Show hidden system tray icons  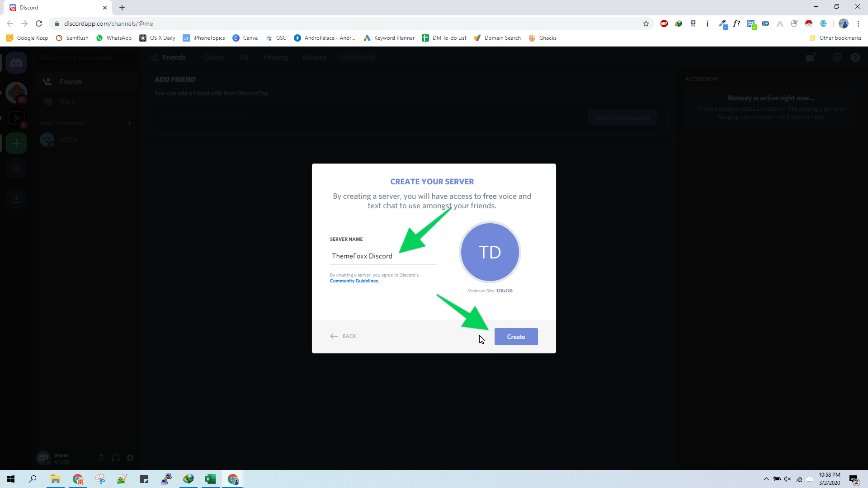(x=766, y=479)
